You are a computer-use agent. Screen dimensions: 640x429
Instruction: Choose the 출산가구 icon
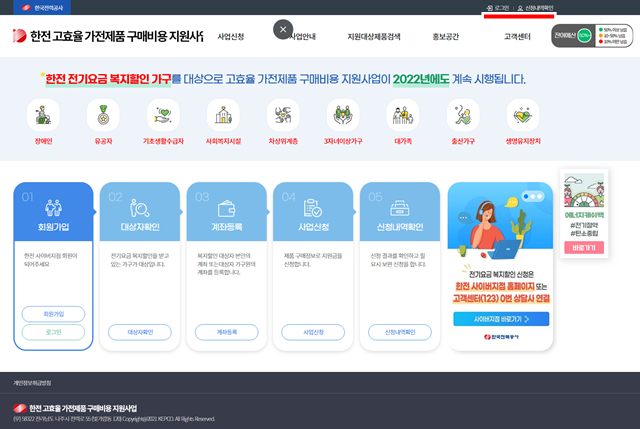[463, 115]
